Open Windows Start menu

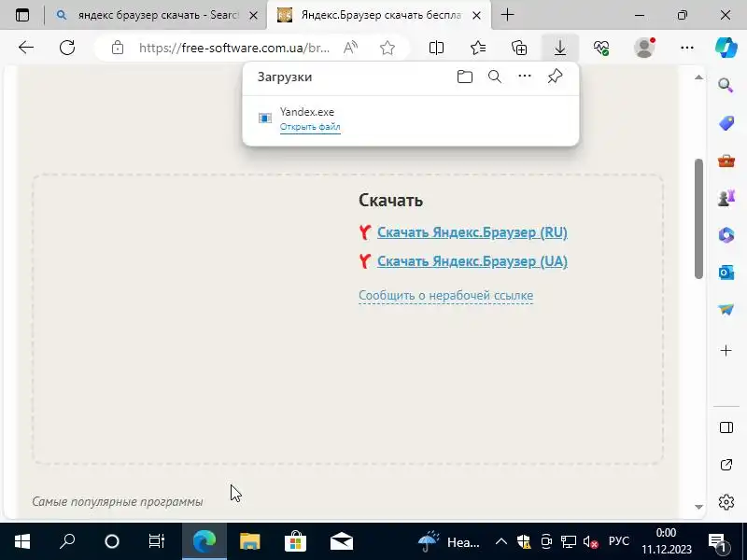(x=22, y=541)
